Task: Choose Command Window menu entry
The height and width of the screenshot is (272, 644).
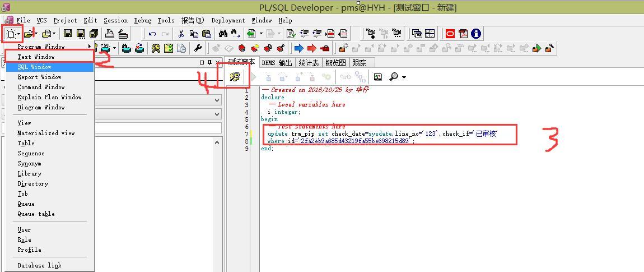Action: point(50,87)
